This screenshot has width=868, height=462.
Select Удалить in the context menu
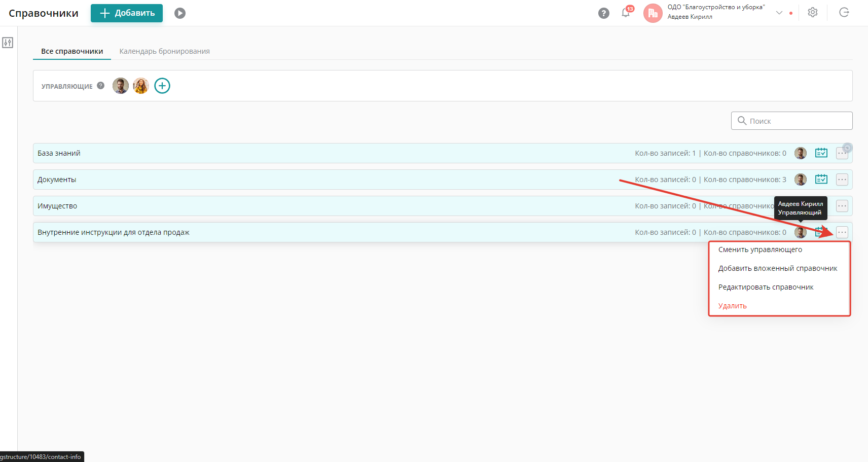(732, 306)
